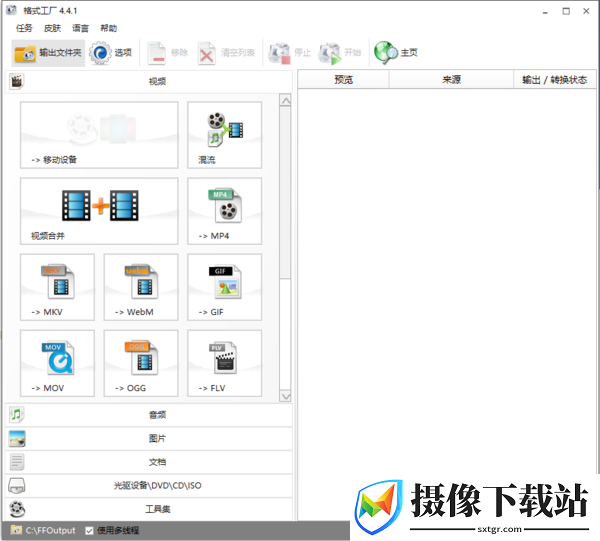600x541 pixels.
Task: Select the -> FLV conversion tile
Action: [225, 363]
